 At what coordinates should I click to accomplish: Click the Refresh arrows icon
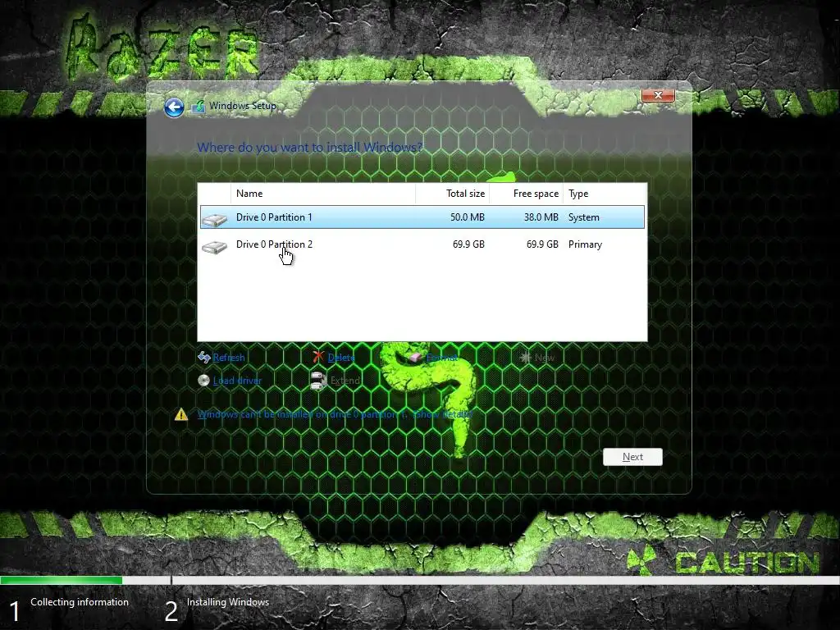(x=204, y=358)
